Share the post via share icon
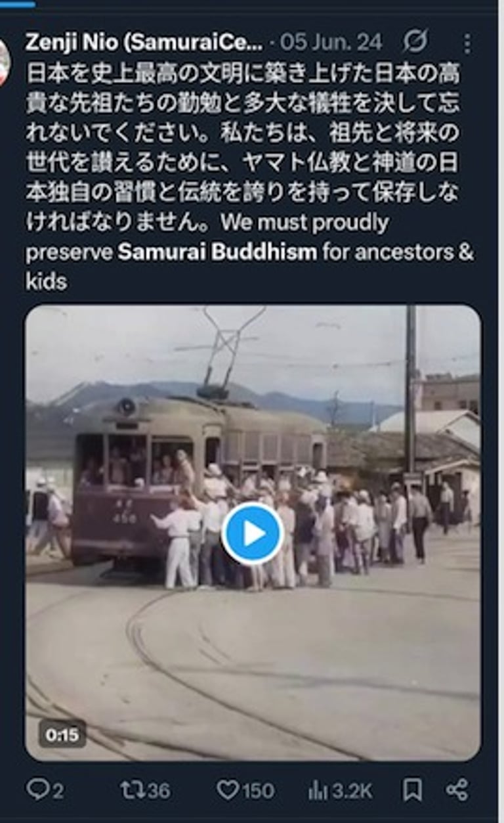The height and width of the screenshot is (823, 504). point(457,790)
